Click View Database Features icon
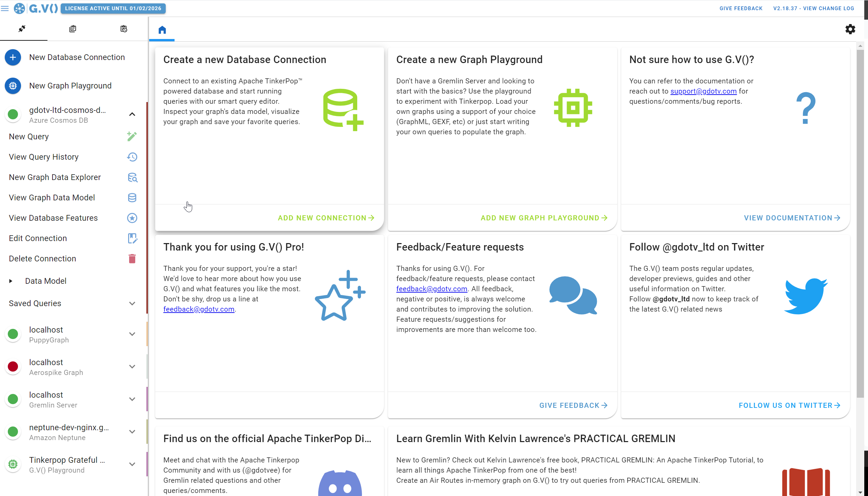Image resolution: width=868 pixels, height=496 pixels. [132, 218]
